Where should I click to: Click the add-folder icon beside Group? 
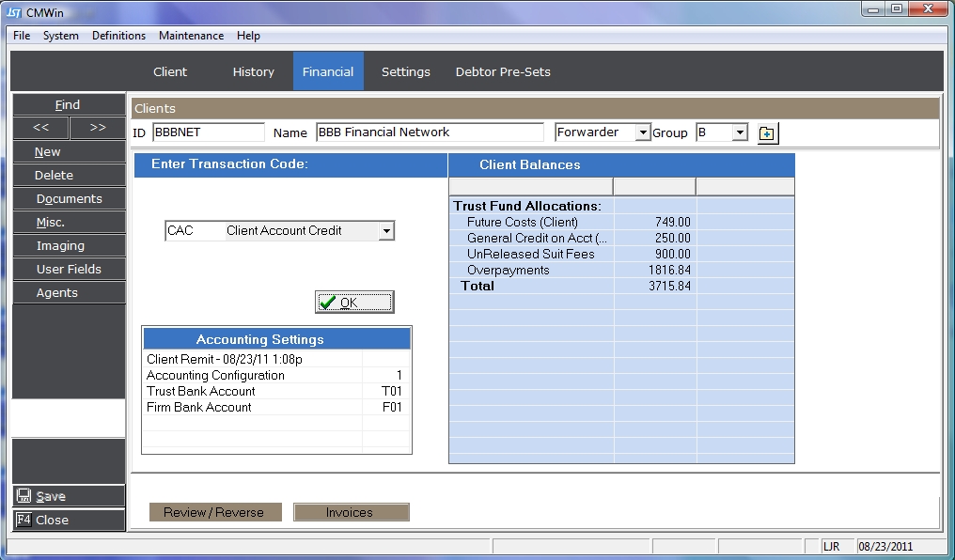[767, 133]
